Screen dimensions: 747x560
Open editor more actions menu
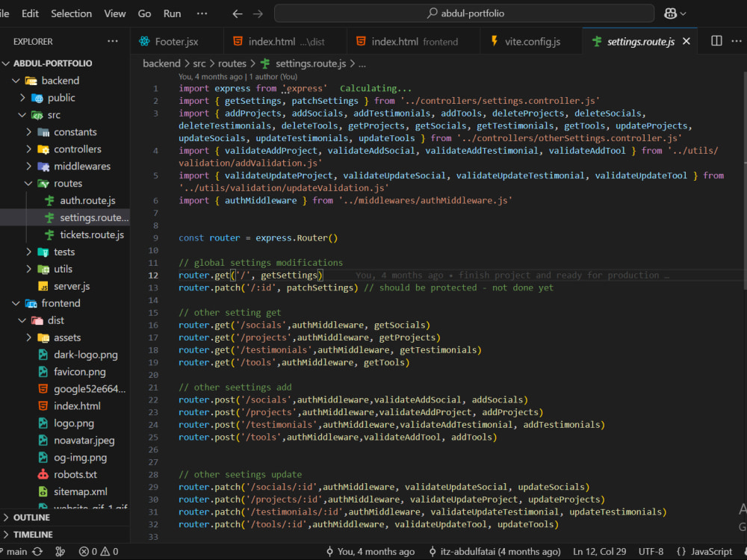click(x=736, y=41)
